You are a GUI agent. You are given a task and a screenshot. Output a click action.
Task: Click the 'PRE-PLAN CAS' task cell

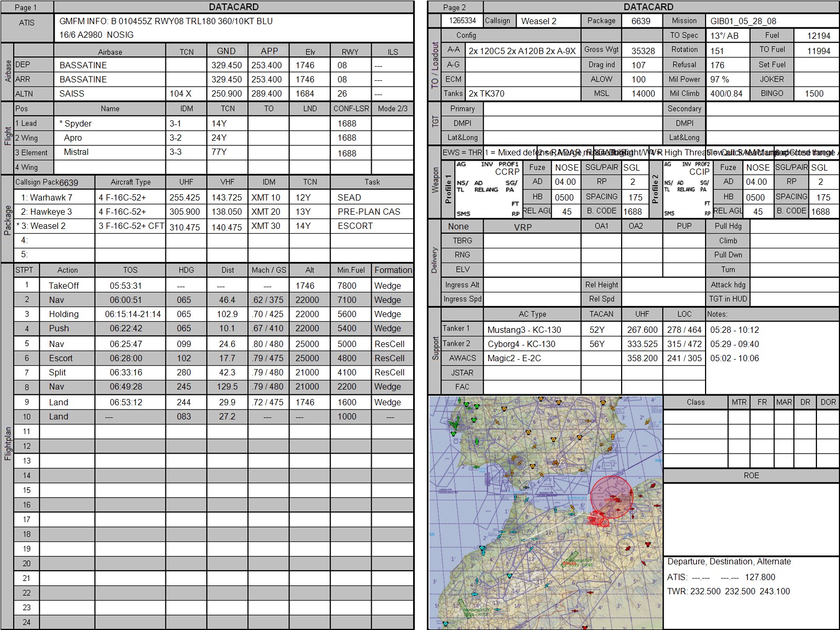coord(372,212)
